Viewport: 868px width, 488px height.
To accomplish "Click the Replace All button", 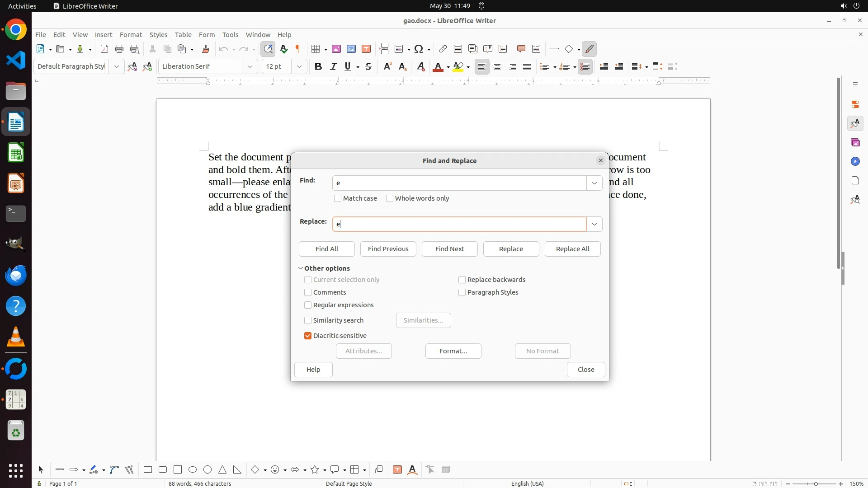I will (572, 249).
